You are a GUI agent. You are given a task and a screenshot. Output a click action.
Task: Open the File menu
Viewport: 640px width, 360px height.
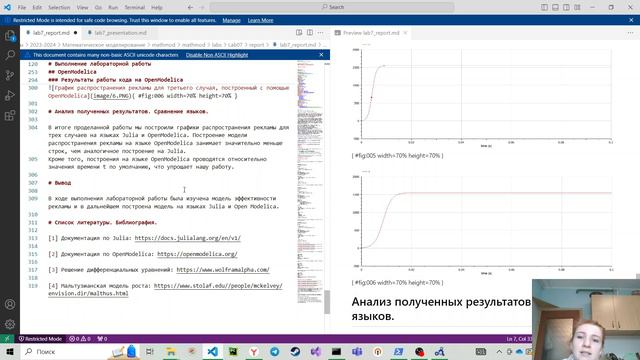coord(22,7)
